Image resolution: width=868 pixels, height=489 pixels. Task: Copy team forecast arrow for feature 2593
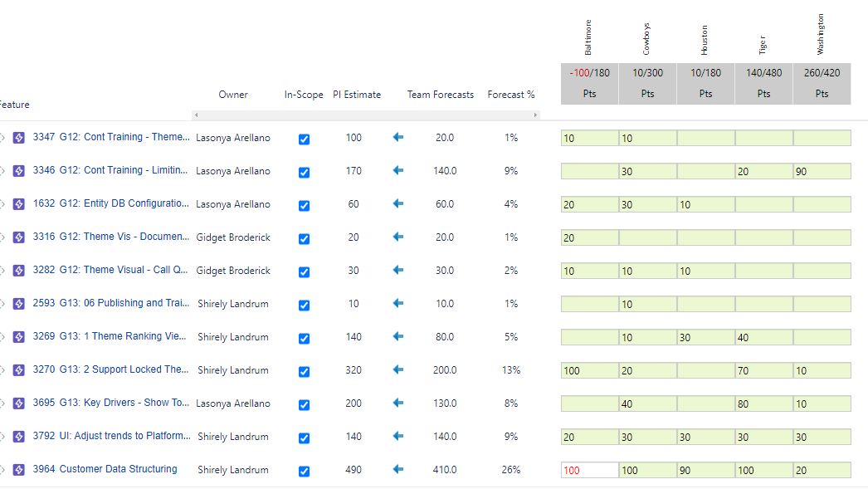point(398,303)
